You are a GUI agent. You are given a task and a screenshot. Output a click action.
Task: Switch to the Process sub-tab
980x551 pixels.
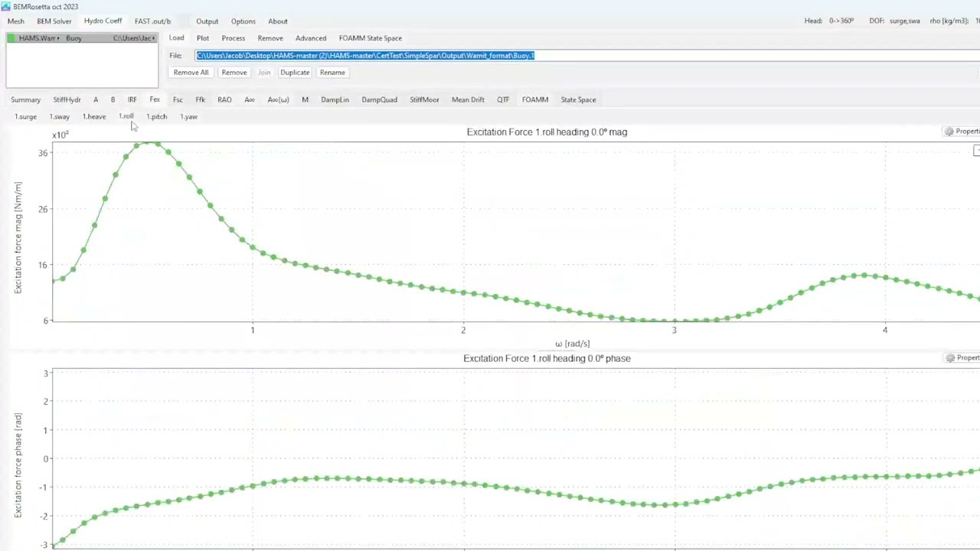(x=234, y=38)
